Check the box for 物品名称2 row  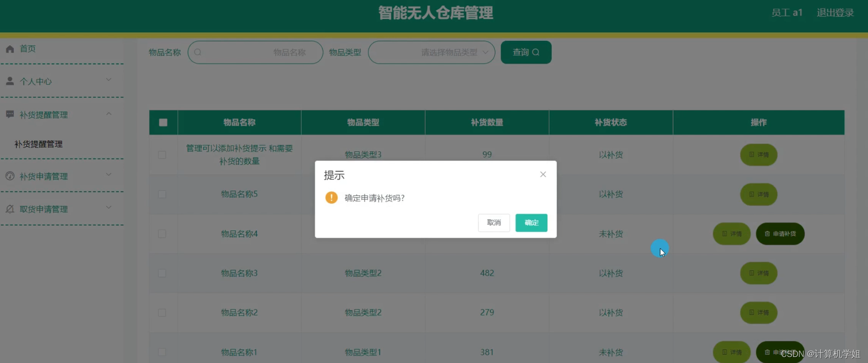(x=162, y=313)
